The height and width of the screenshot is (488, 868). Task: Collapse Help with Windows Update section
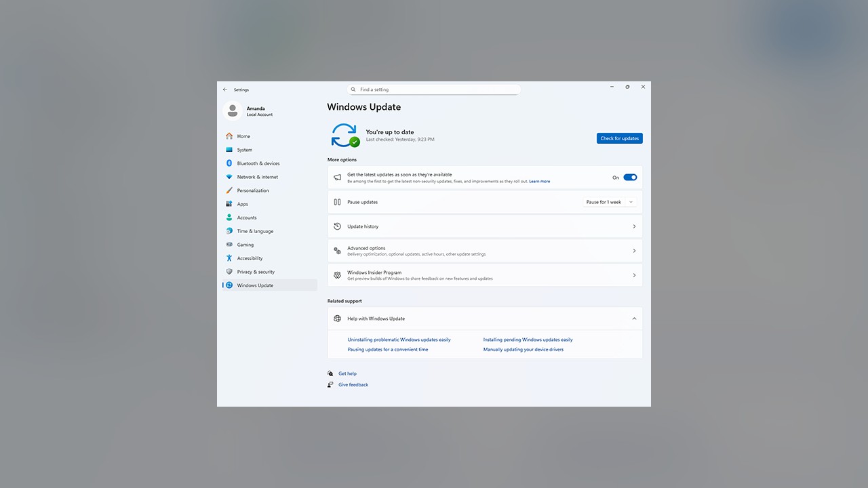[x=634, y=319]
